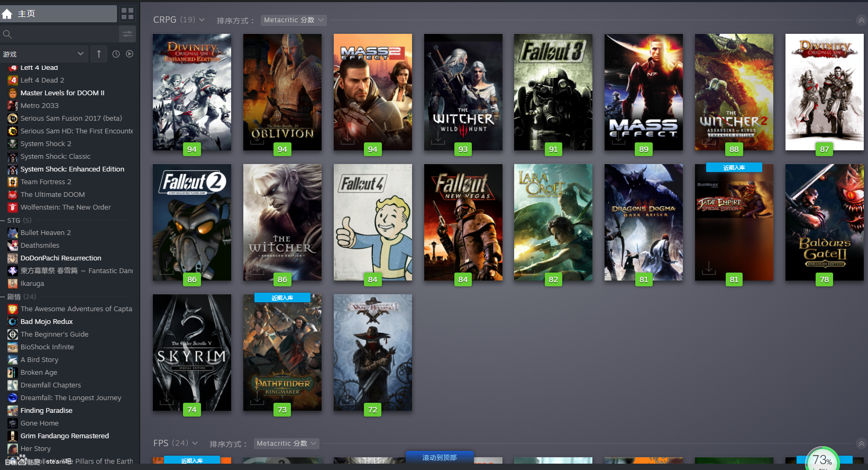The width and height of the screenshot is (868, 470).
Task: Toggle the recent activity clock filter
Action: coord(116,54)
